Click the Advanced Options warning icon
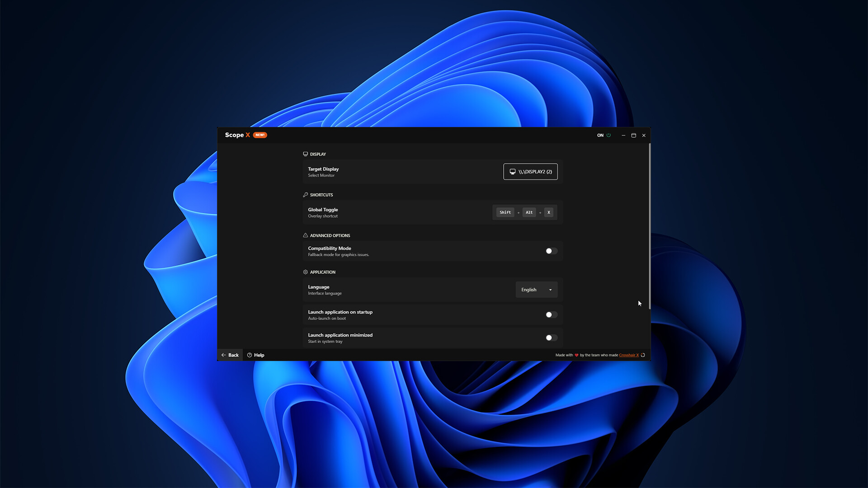 (x=306, y=235)
